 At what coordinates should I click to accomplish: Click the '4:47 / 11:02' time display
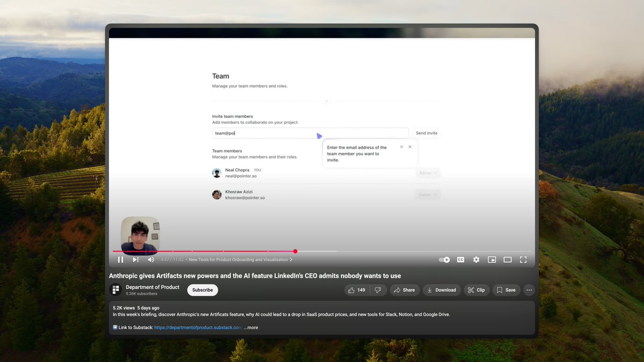coord(172,260)
